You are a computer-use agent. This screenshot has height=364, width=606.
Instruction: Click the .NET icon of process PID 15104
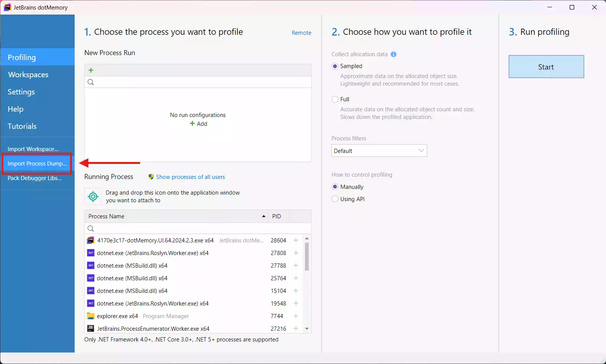91,291
